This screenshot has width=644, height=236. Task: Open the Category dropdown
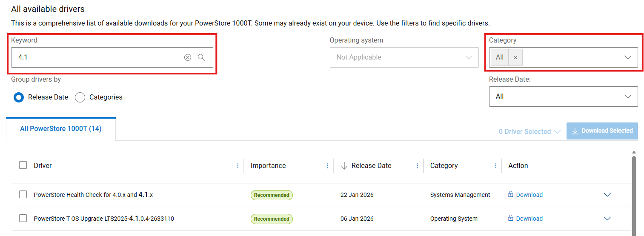(627, 57)
